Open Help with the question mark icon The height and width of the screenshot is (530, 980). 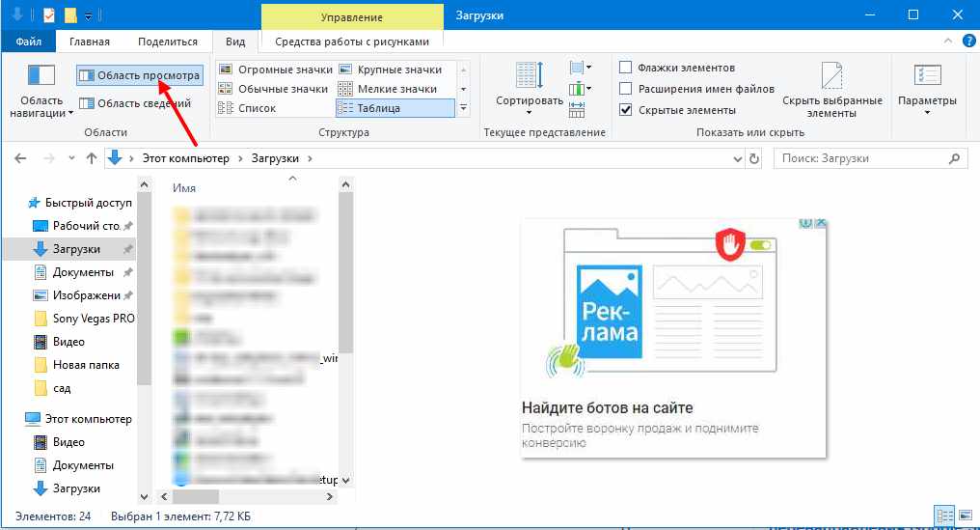click(968, 42)
